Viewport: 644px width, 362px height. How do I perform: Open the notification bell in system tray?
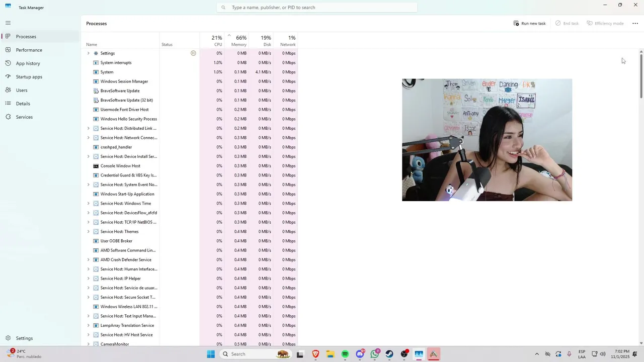pyautogui.click(x=635, y=354)
